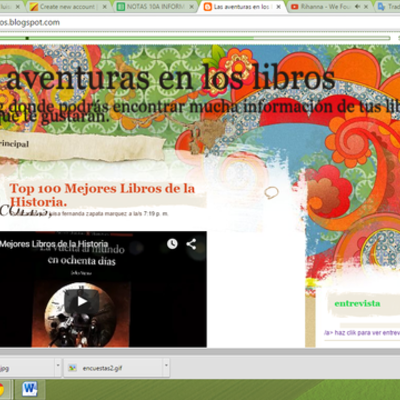Click the Blogger favicon on active tab

[208, 7]
